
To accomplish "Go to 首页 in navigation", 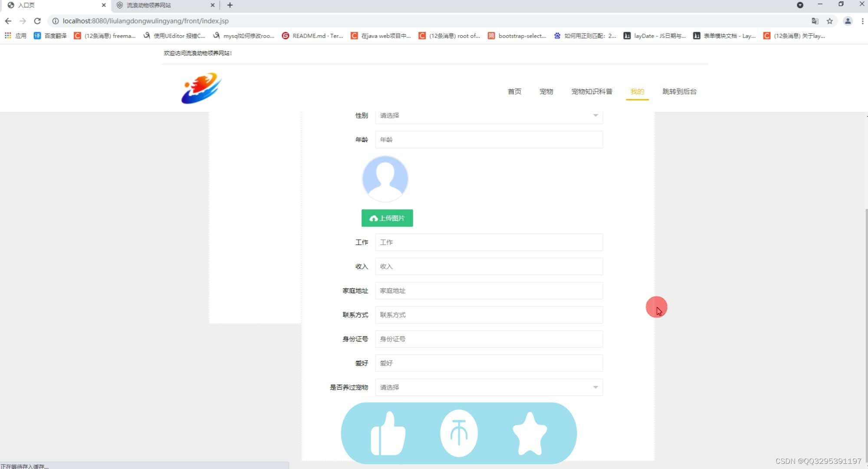I will (514, 92).
